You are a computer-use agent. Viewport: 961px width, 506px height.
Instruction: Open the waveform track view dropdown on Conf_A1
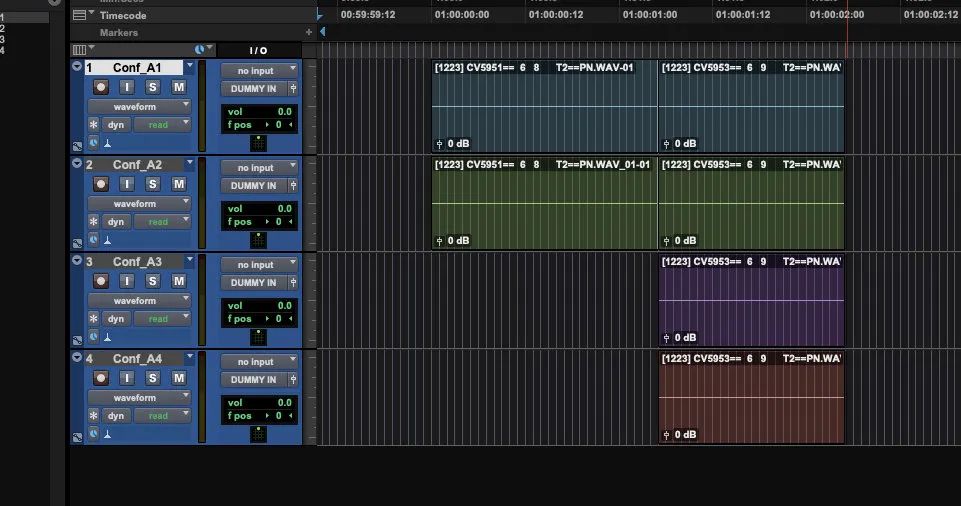(x=139, y=106)
